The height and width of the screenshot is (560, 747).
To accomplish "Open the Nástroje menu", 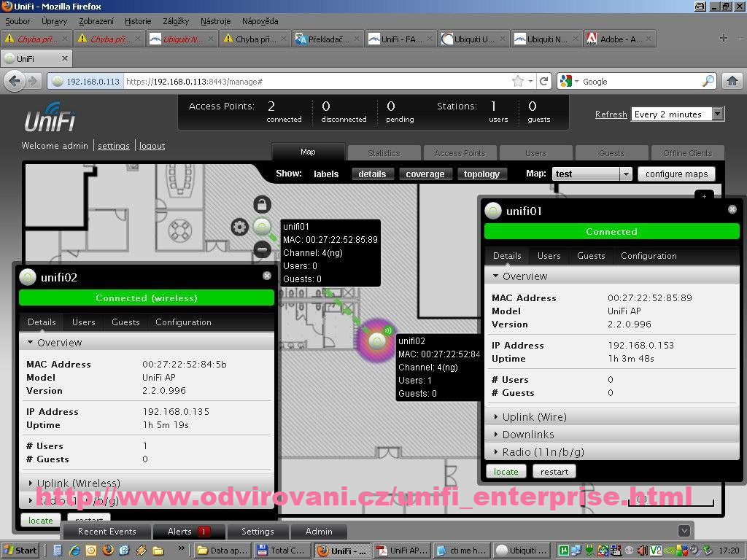I will pyautogui.click(x=215, y=21).
